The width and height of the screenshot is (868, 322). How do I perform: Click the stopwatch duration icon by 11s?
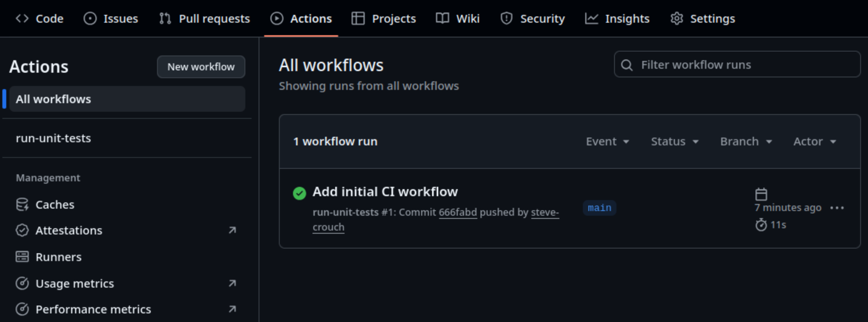(761, 225)
